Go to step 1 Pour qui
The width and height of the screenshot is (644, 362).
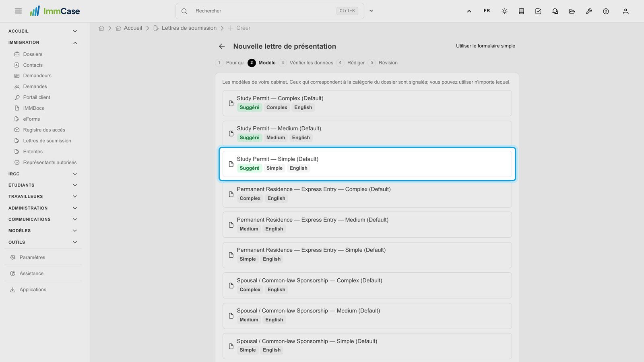pyautogui.click(x=230, y=63)
